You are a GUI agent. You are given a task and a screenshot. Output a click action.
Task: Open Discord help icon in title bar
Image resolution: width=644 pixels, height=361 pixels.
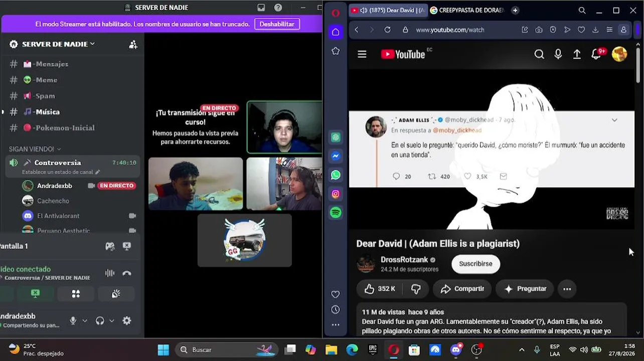pos(278,8)
